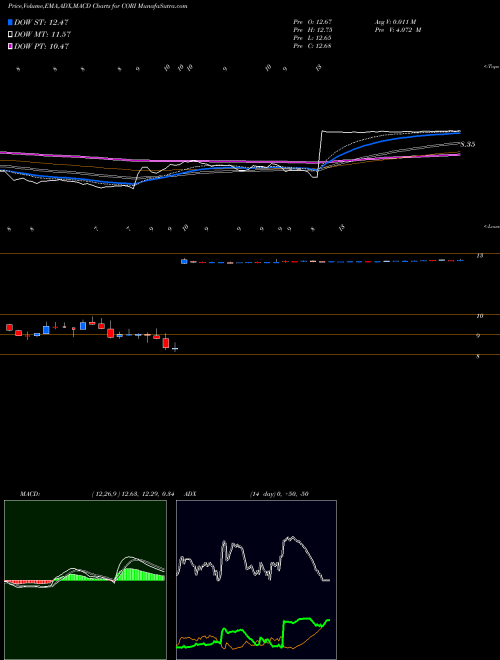Click the ADX panel heading
This screenshot has height=660, width=500.
tap(190, 494)
